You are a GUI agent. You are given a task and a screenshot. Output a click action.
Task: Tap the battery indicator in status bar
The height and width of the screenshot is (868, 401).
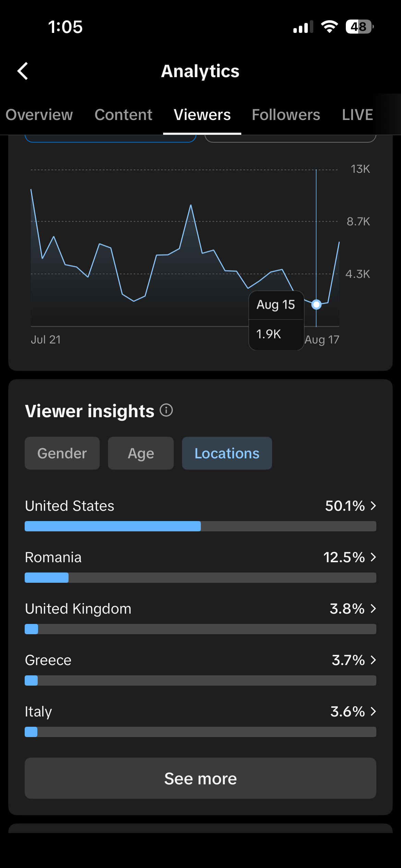360,27
